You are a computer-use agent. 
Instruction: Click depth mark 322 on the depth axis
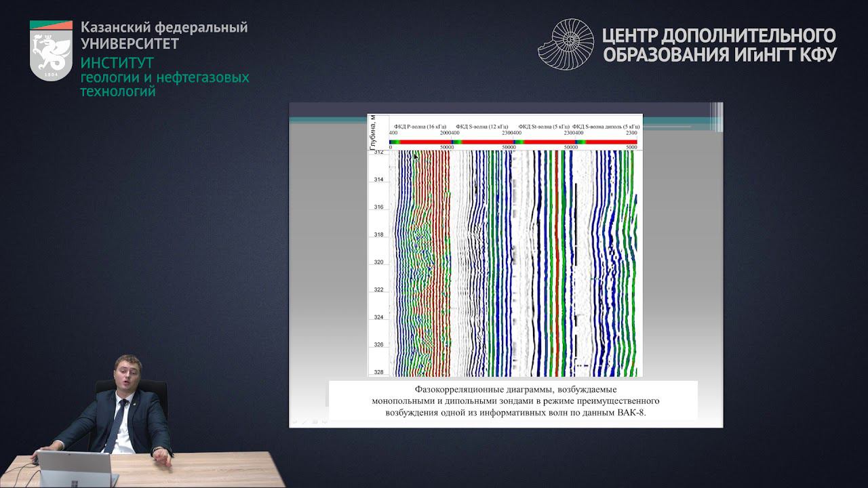(378, 290)
